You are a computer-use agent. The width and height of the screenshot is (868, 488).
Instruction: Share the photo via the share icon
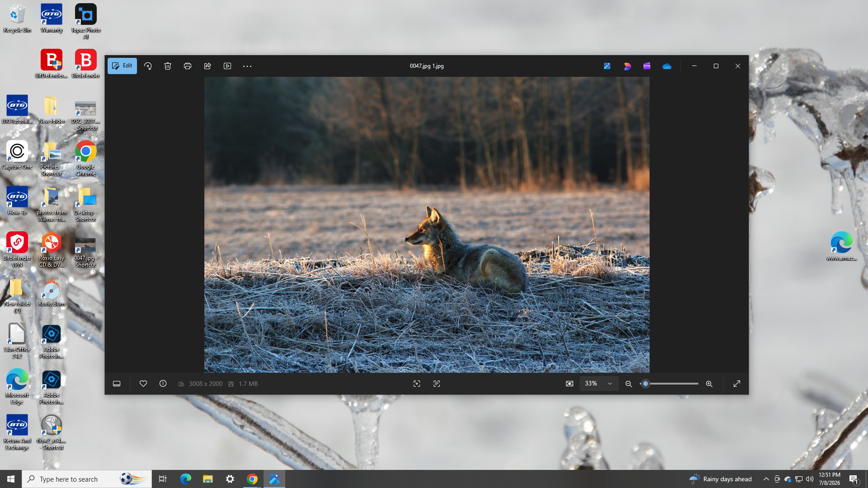tap(208, 66)
